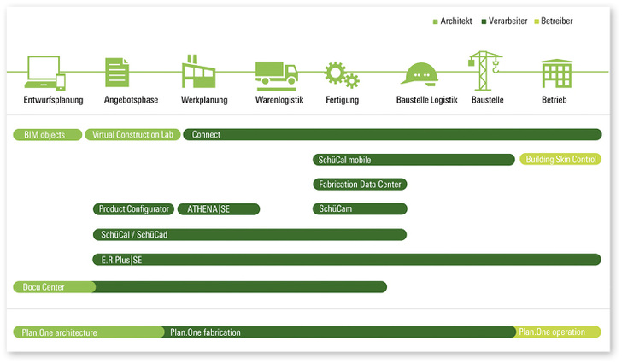Click the Entwurfsplanung computer icon
The image size is (622, 364).
46,73
